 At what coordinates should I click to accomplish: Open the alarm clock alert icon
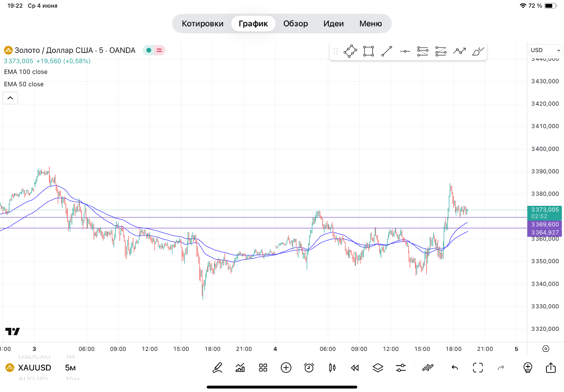[309, 367]
